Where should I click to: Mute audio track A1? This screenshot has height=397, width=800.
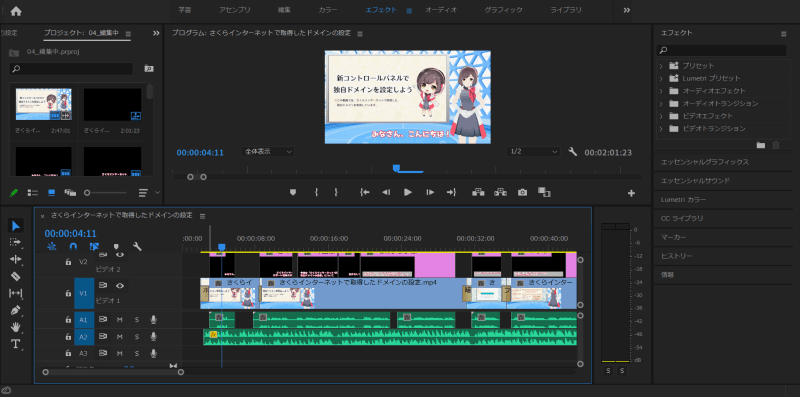(120, 320)
